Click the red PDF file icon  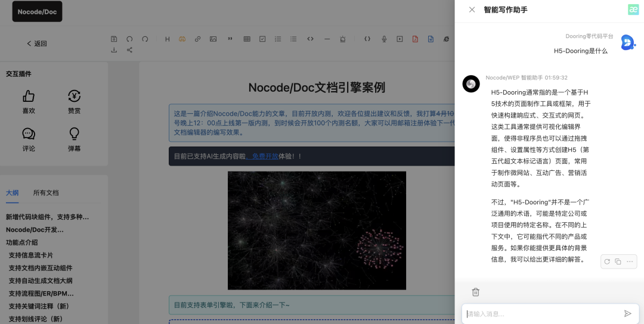pos(415,39)
